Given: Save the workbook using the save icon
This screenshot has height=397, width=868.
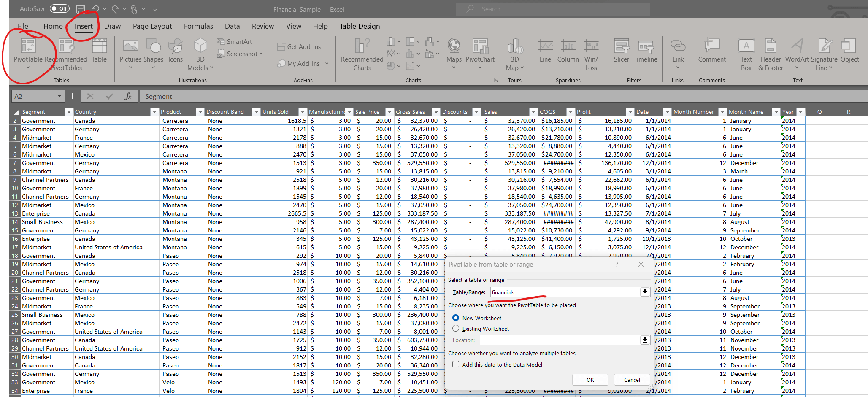Looking at the screenshot, I should (80, 9).
